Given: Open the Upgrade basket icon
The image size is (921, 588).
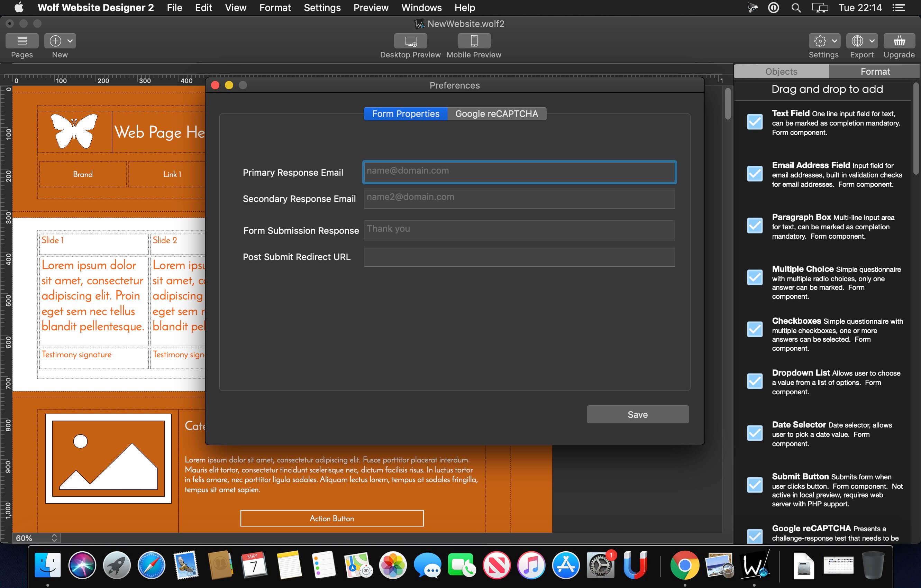Looking at the screenshot, I should click(899, 41).
